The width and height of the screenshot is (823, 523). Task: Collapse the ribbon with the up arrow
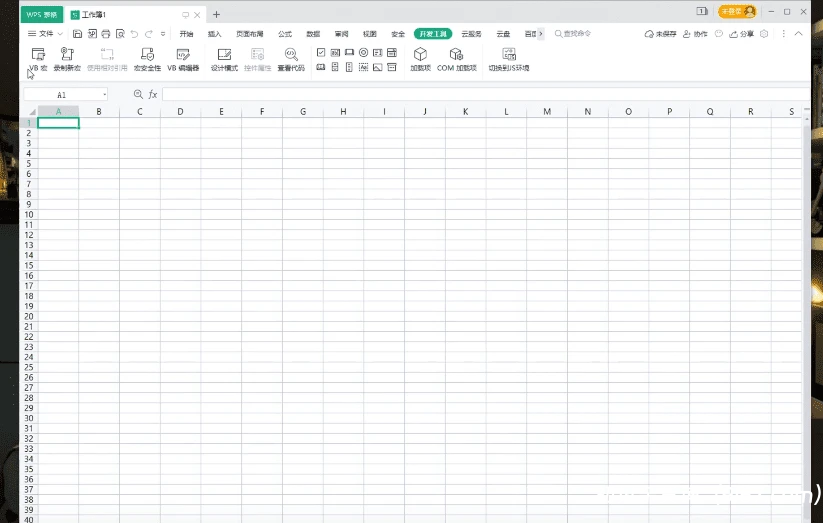796,34
